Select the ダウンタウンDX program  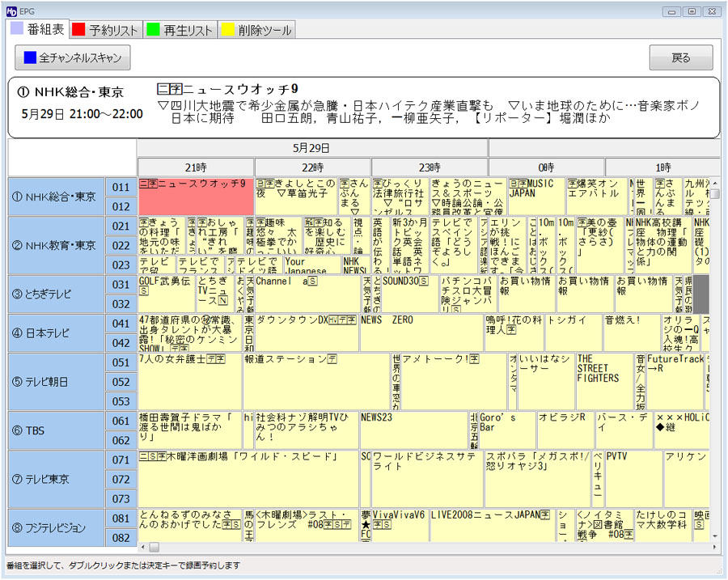click(x=307, y=333)
